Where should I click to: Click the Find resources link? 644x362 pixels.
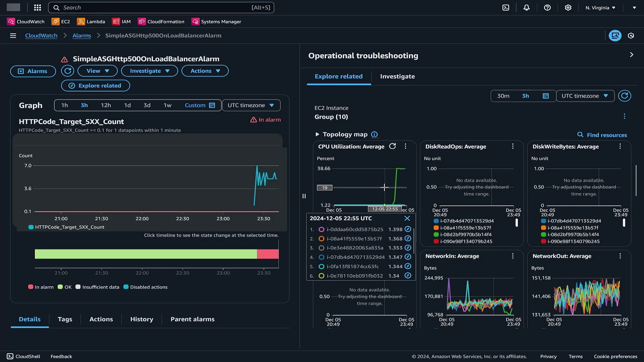(602, 135)
